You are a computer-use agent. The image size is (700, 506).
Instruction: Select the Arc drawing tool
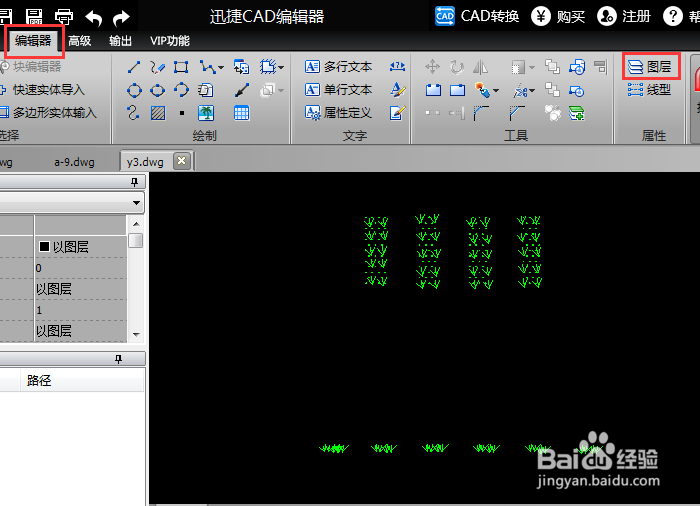coord(181,90)
